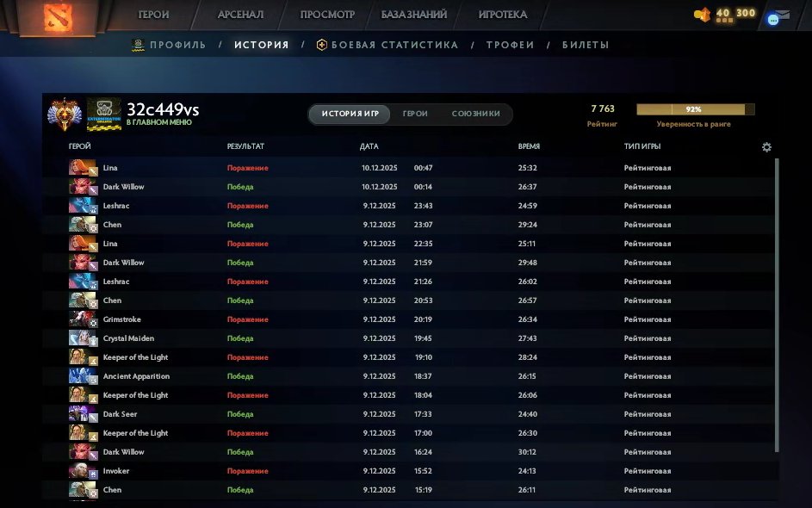Click the 92% rank confidence bar

pos(694,108)
